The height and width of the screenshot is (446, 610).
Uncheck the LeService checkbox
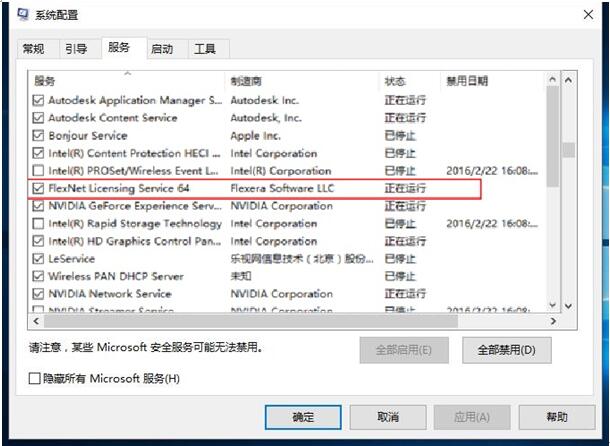38,258
